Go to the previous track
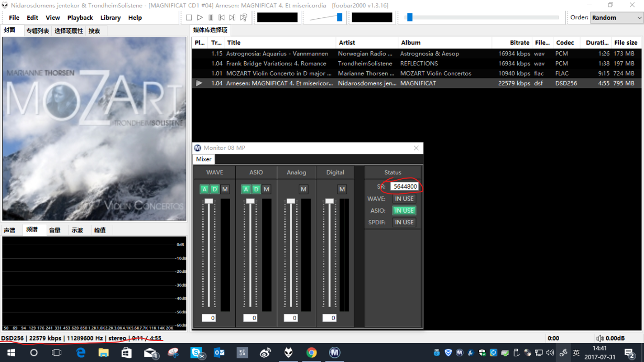Screen dimensions: 644x362 222,17
